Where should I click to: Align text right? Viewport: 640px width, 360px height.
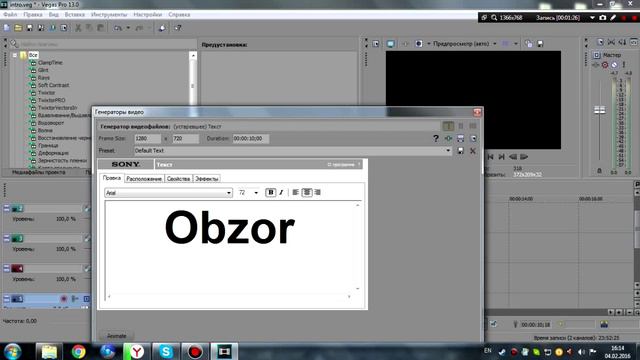pos(318,193)
